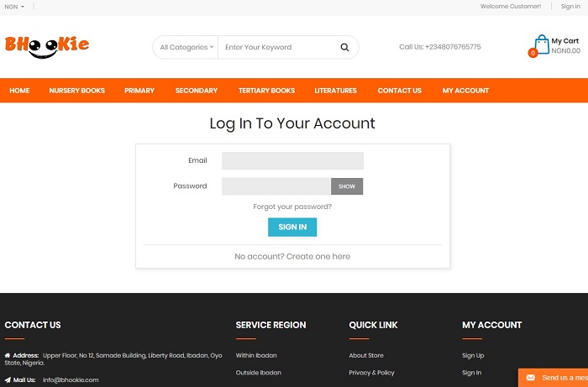Focus the Password input field
The height and width of the screenshot is (387, 588).
276,186
